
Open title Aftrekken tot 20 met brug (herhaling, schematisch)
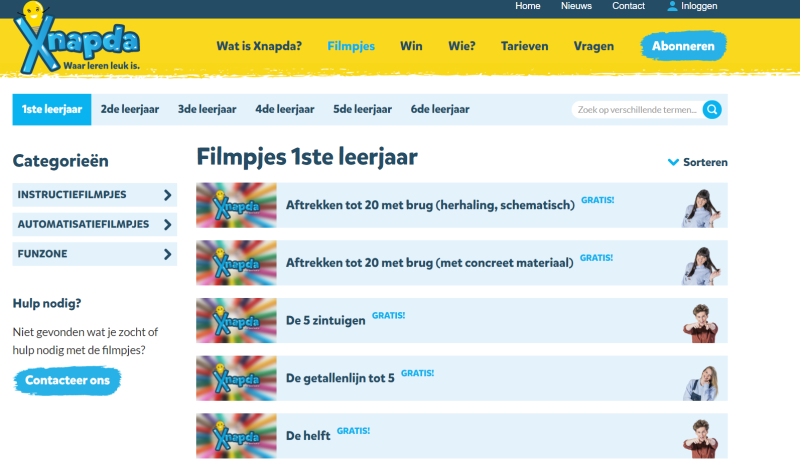tap(430, 205)
